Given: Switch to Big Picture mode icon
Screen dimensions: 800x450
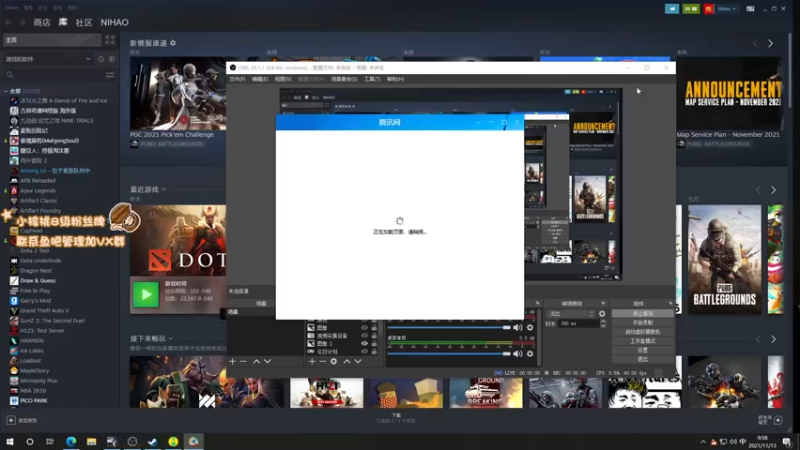Looking at the screenshot, I should click(750, 9).
